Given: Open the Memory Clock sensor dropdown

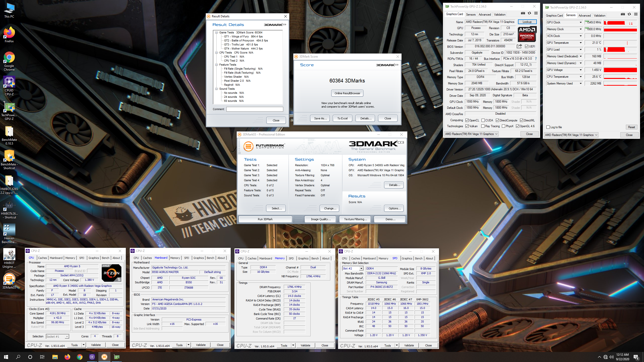Looking at the screenshot, I should (581, 29).
